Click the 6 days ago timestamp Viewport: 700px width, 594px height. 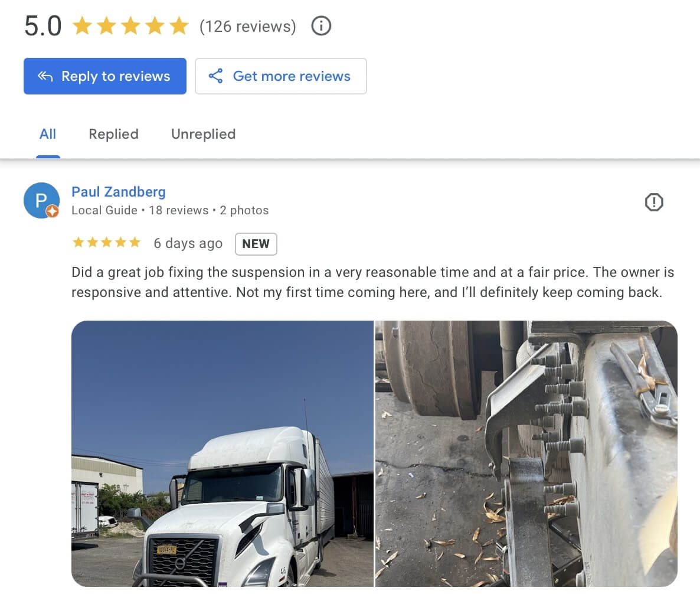tap(188, 243)
